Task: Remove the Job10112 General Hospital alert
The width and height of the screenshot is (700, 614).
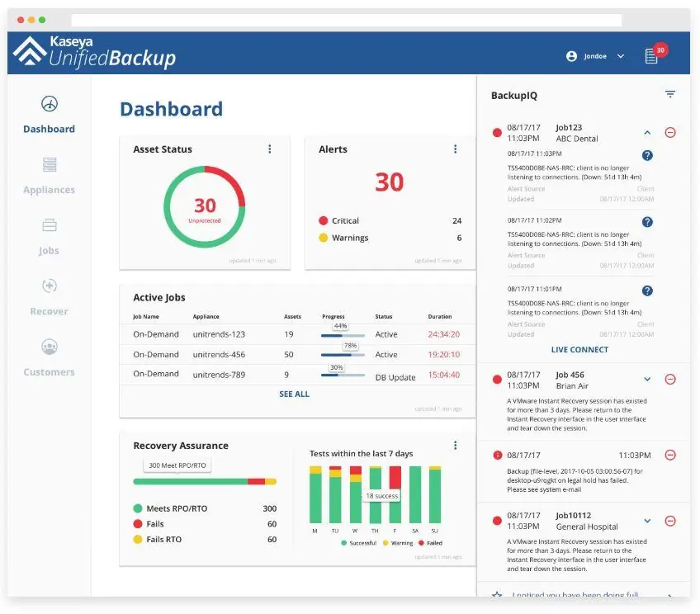Action: [669, 521]
